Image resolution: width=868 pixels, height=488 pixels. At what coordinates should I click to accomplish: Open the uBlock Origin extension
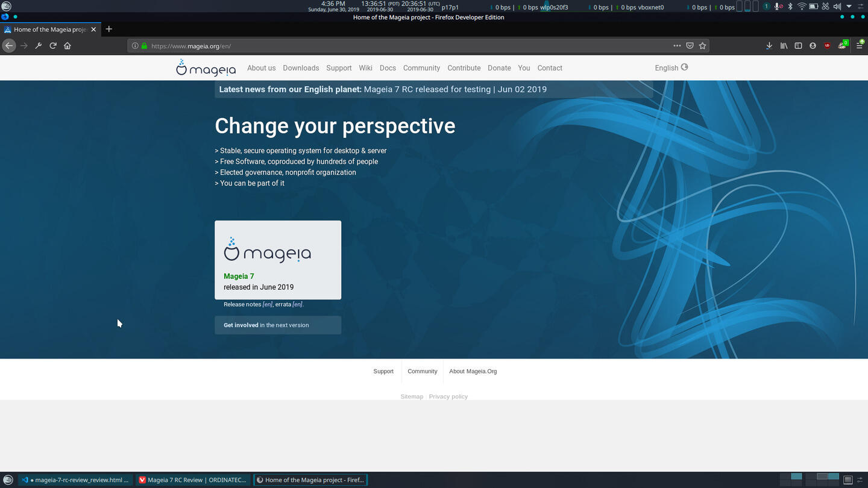click(x=827, y=46)
